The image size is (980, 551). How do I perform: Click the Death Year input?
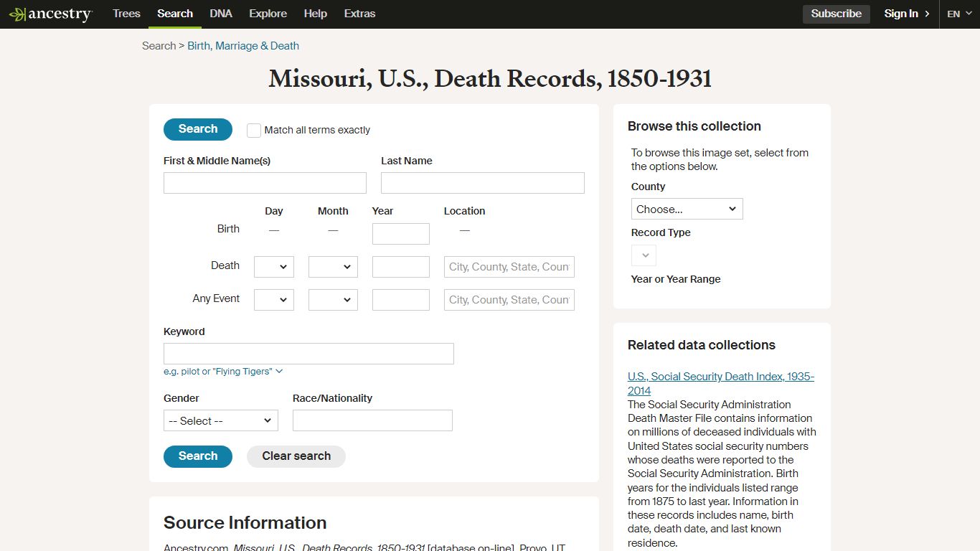pos(400,267)
